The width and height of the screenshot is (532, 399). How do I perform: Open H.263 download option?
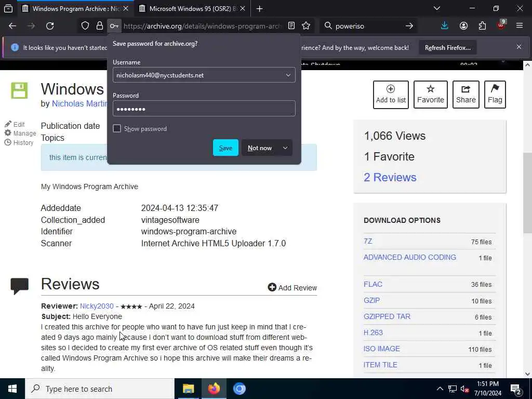(x=373, y=332)
